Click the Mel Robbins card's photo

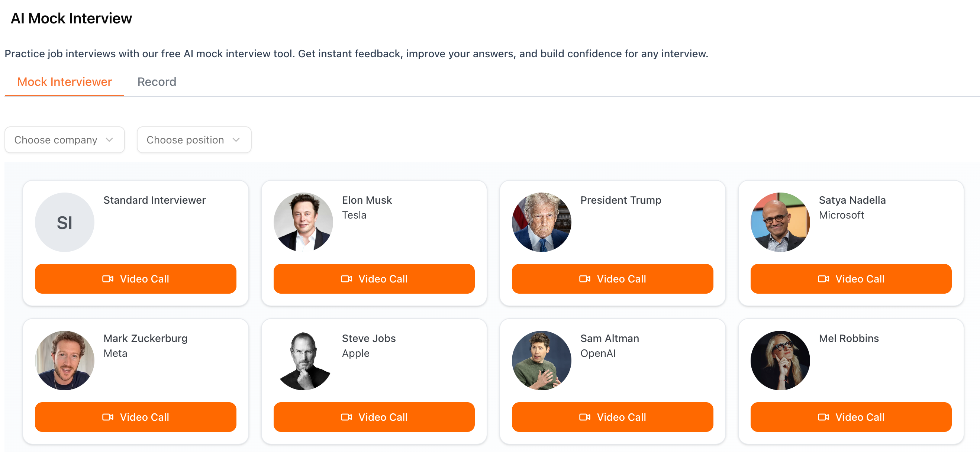pyautogui.click(x=780, y=360)
